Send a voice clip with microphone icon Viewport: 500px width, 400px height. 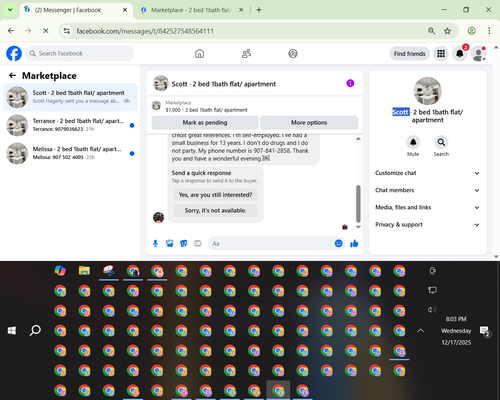(x=155, y=244)
